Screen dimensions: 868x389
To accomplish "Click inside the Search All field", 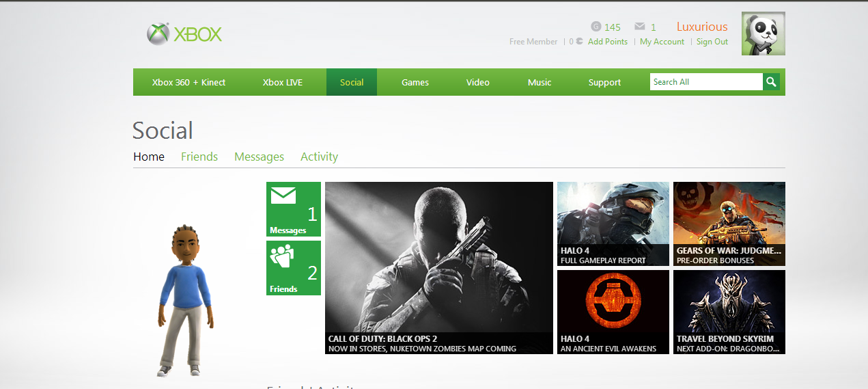I will (x=706, y=82).
